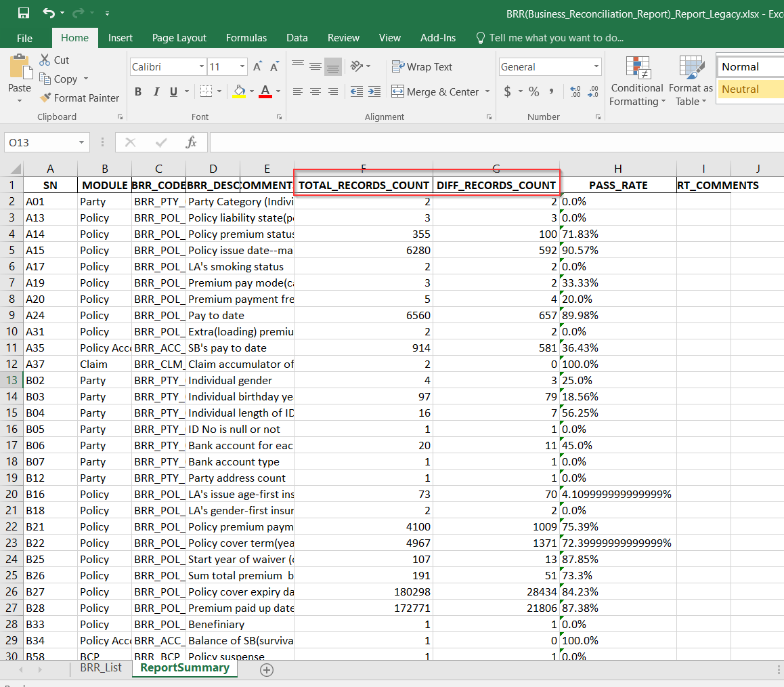Select the DIFF_RECORDS_COUNT header cell

point(496,185)
